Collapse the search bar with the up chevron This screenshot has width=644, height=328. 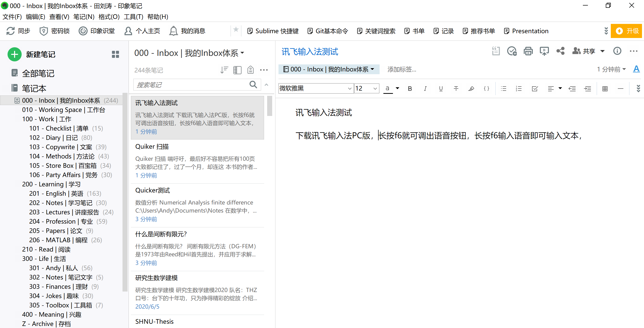[266, 85]
